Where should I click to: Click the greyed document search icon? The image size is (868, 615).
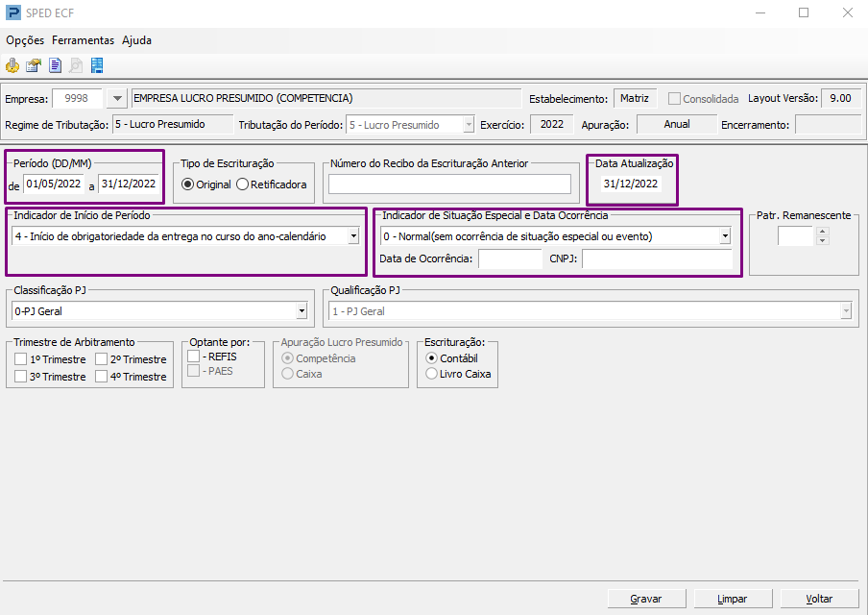76,66
